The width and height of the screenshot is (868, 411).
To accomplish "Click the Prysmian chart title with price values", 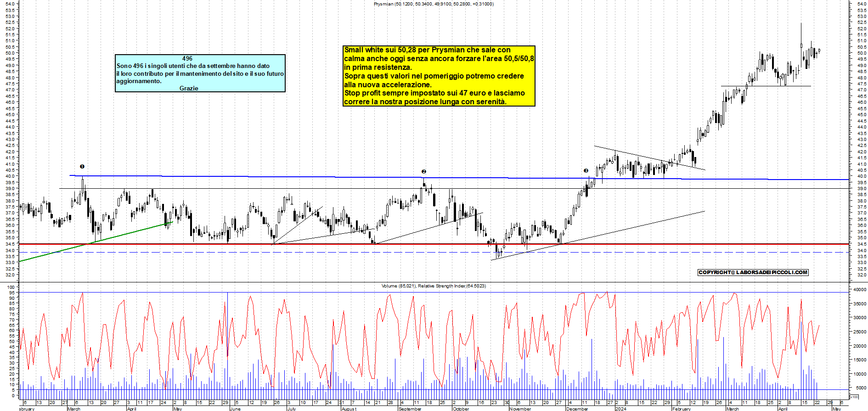I will point(434,4).
